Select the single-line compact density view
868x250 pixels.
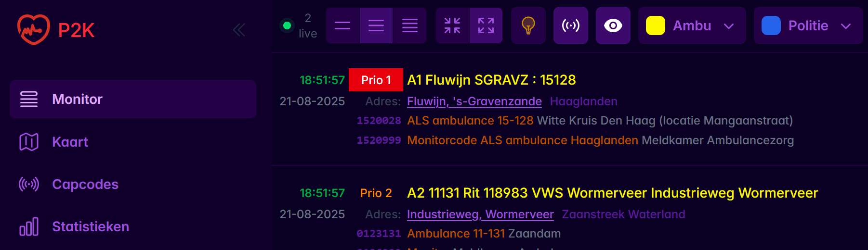342,25
